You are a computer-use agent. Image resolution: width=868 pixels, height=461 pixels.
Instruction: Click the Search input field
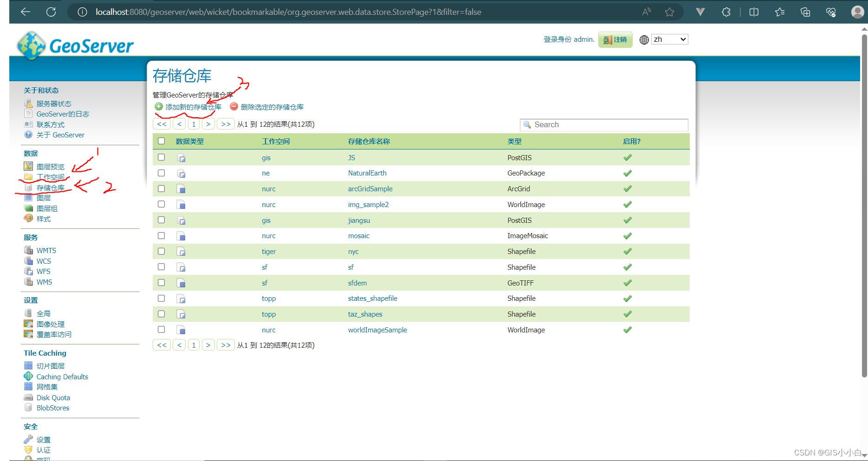(x=604, y=124)
